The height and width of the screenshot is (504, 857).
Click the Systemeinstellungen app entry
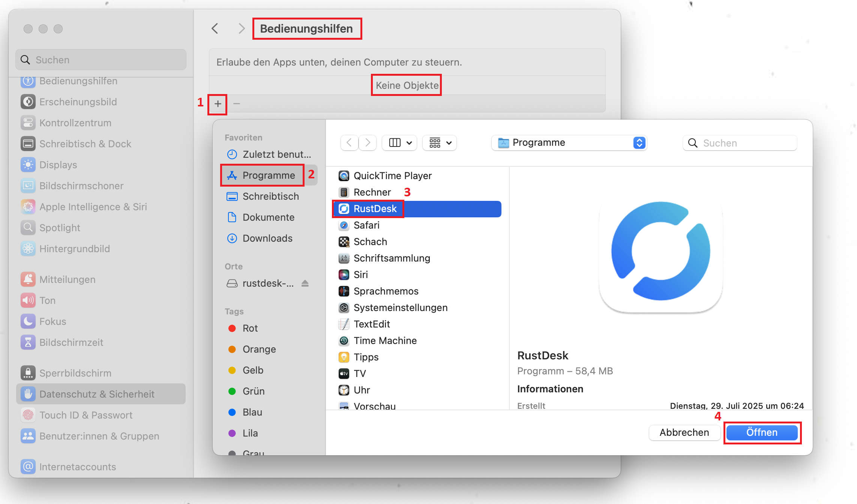(x=400, y=308)
